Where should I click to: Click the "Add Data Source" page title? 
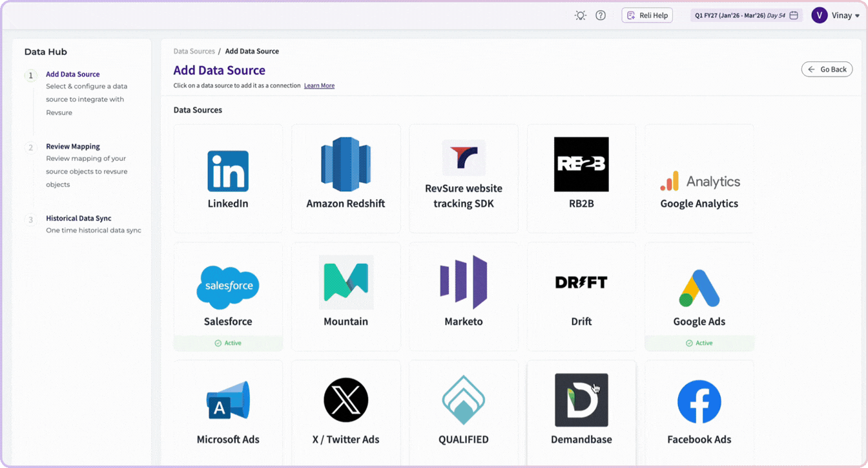(220, 70)
